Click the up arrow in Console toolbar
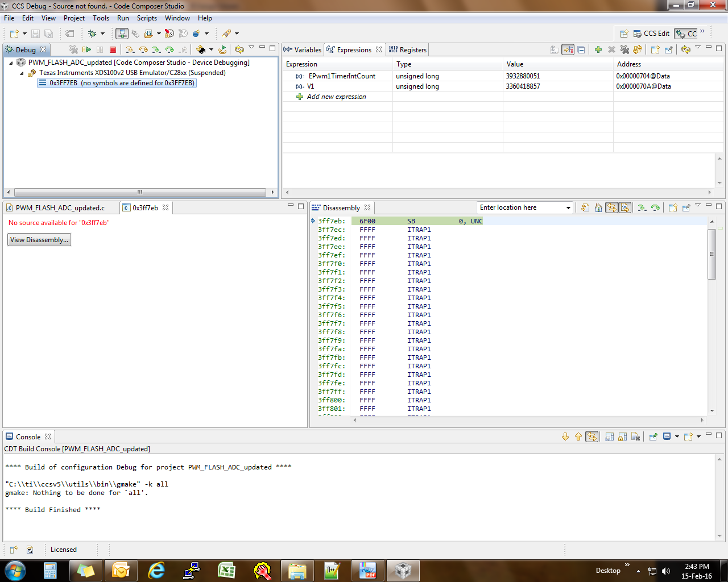The height and width of the screenshot is (582, 728). [x=578, y=436]
